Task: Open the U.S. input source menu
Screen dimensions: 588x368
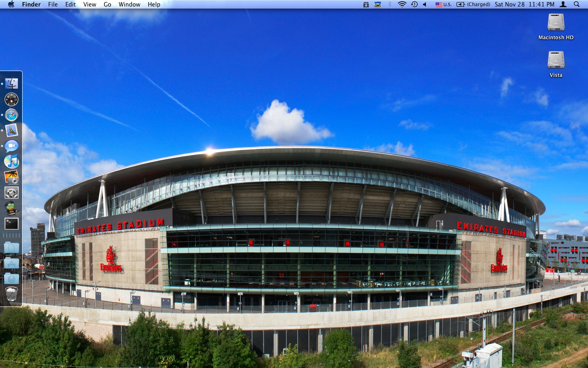Action: 443,4
